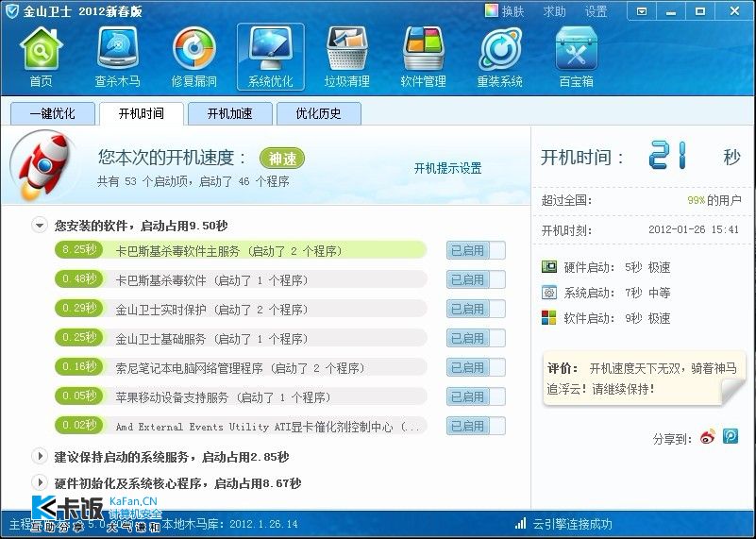Select row 苹果移动设备支持服务

(241, 397)
